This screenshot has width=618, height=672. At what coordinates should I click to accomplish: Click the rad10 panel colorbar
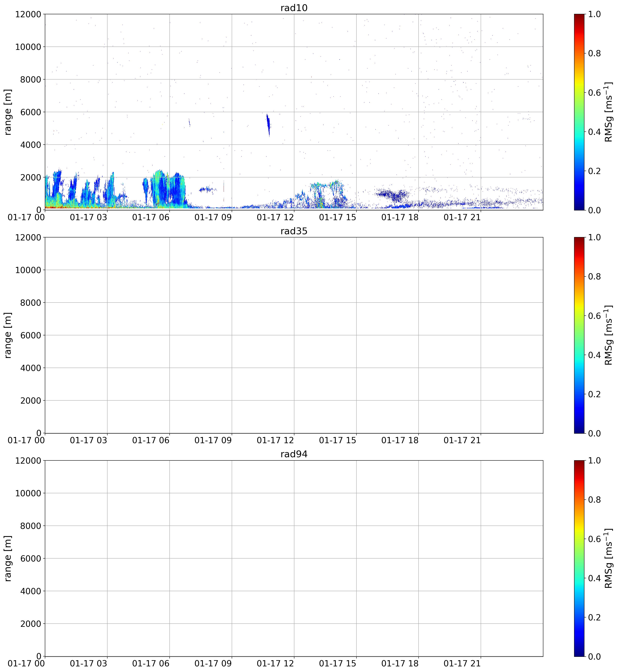pos(579,112)
